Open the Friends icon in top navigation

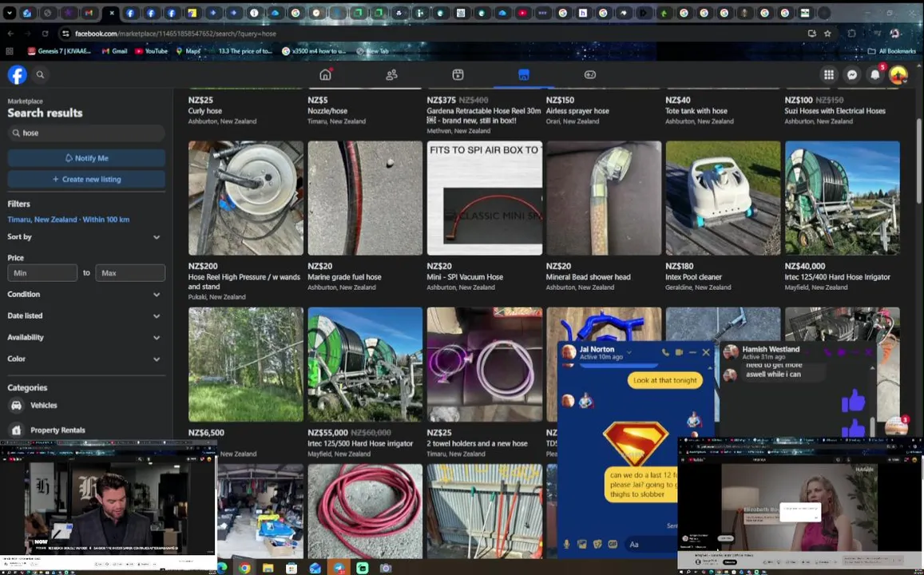(x=392, y=74)
